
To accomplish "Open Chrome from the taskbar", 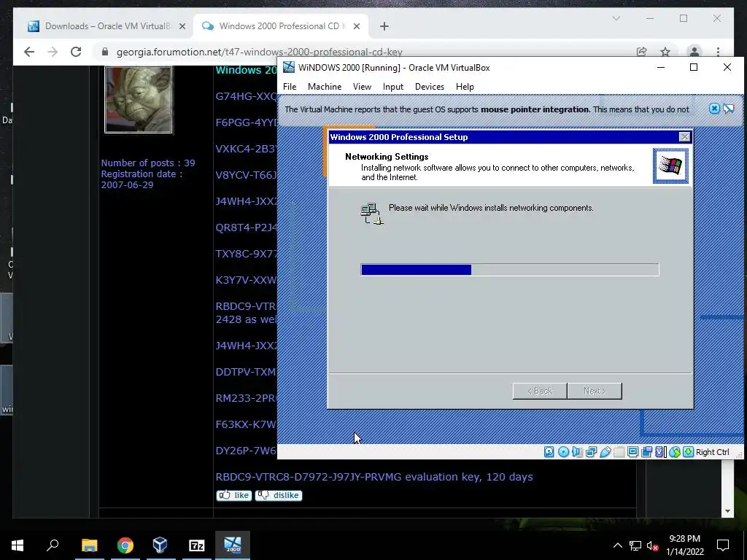I will (x=125, y=545).
